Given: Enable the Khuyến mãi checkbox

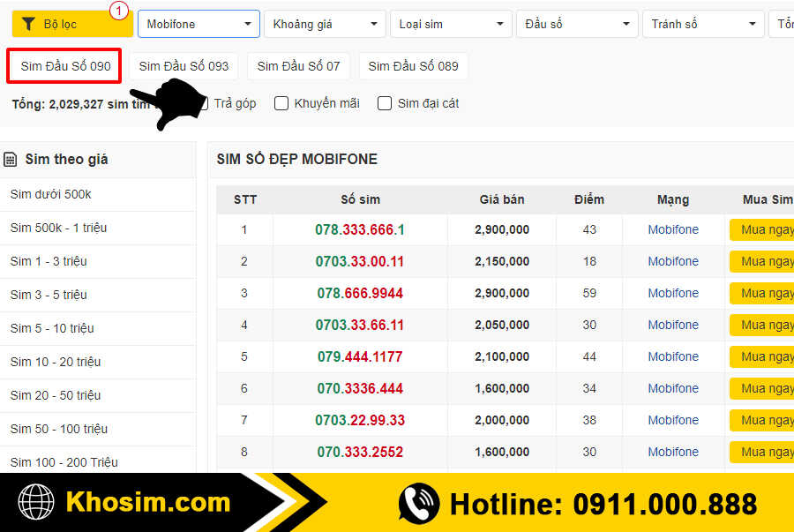Looking at the screenshot, I should point(281,103).
